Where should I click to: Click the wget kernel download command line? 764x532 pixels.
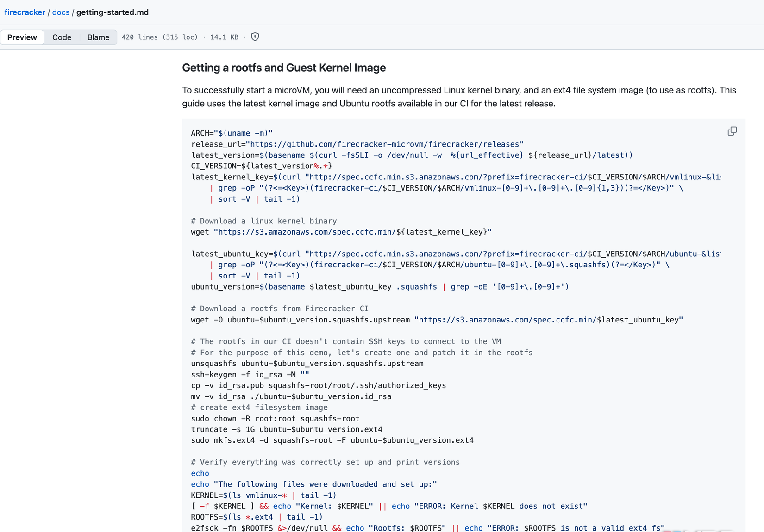(341, 232)
